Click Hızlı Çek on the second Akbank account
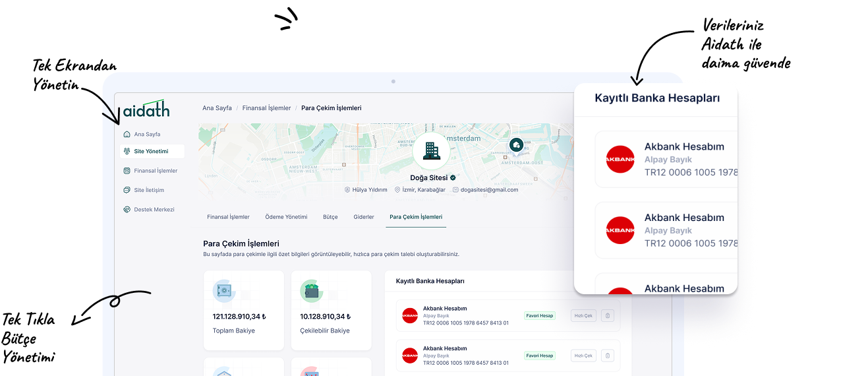 pyautogui.click(x=583, y=356)
